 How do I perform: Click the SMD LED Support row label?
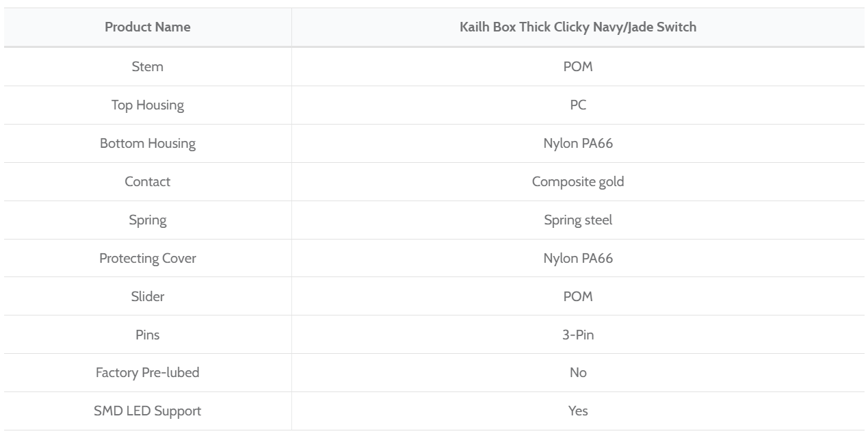click(x=148, y=411)
